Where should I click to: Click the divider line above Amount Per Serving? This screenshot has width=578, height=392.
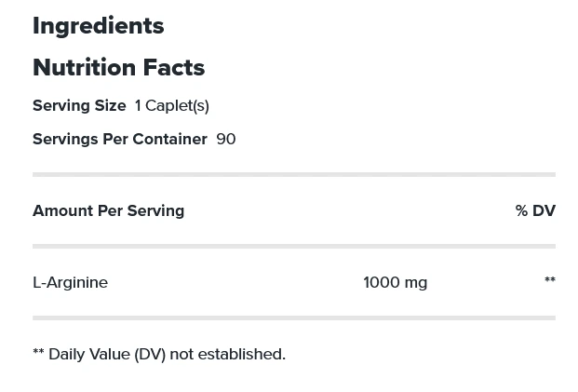click(x=294, y=174)
